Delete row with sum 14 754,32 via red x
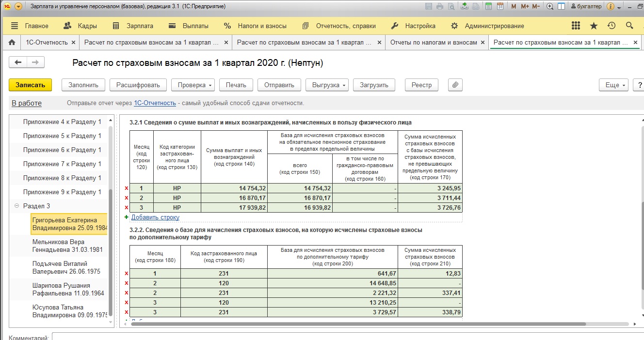The width and height of the screenshot is (644, 340). (127, 188)
